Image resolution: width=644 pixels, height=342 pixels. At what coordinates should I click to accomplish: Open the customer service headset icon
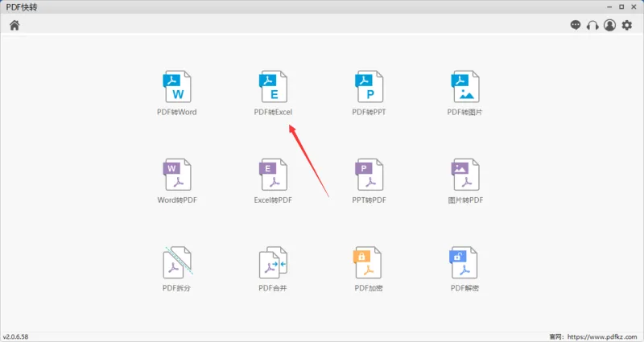pos(592,26)
